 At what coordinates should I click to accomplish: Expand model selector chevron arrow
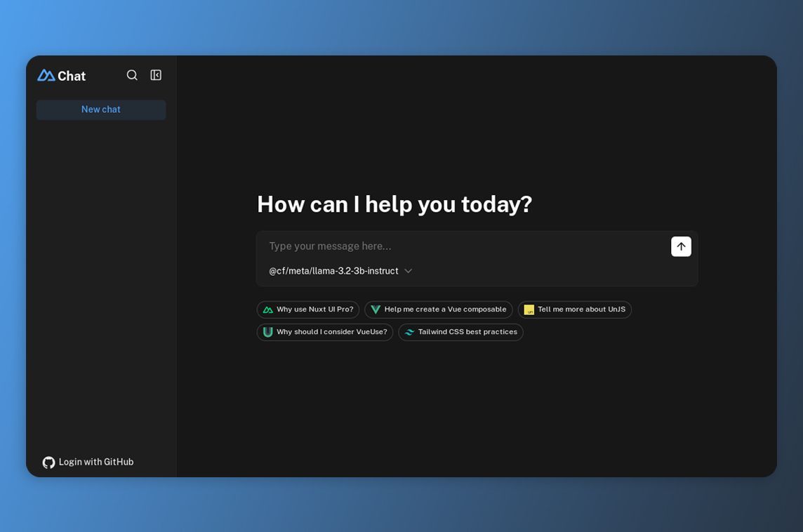pos(408,271)
